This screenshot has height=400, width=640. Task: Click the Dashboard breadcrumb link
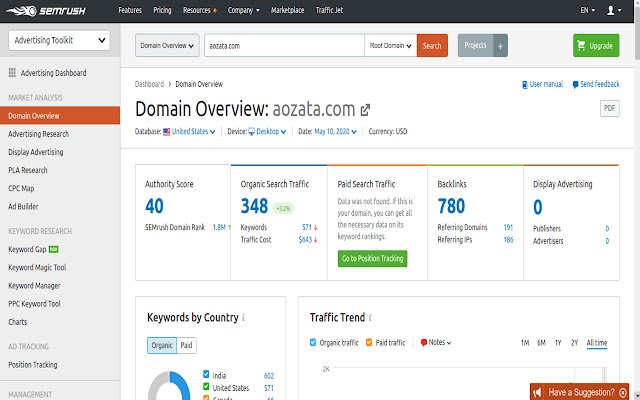click(149, 84)
